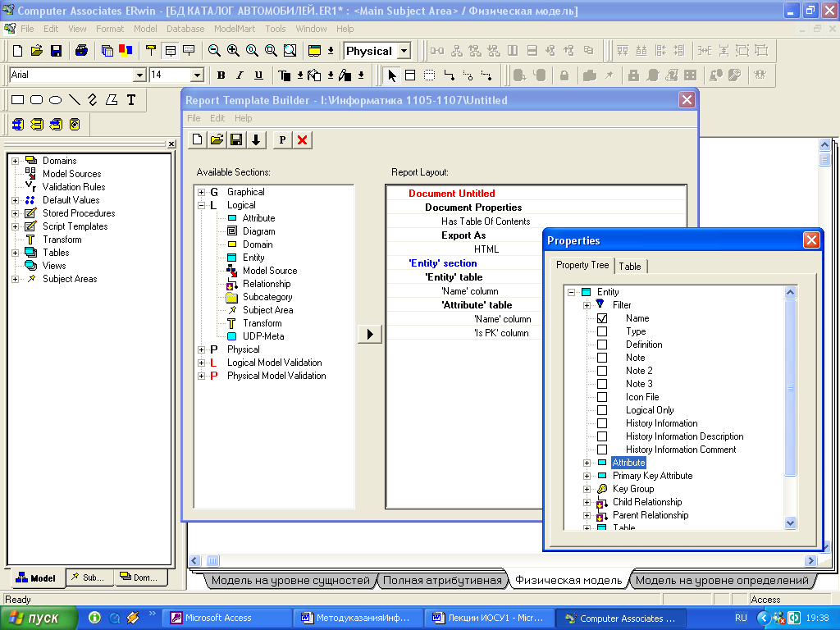
Task: Click the save icon in Report Template Builder
Action: tap(236, 139)
